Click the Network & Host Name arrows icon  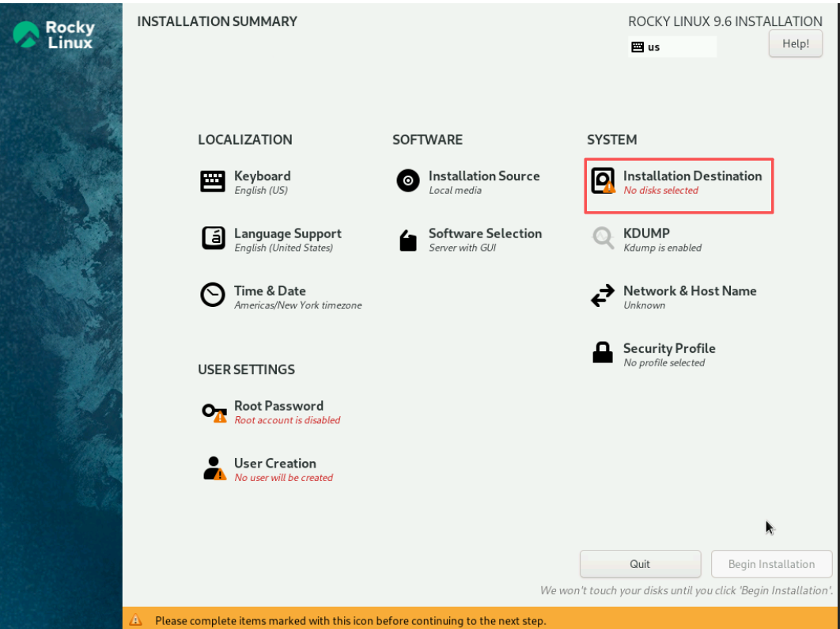(603, 296)
